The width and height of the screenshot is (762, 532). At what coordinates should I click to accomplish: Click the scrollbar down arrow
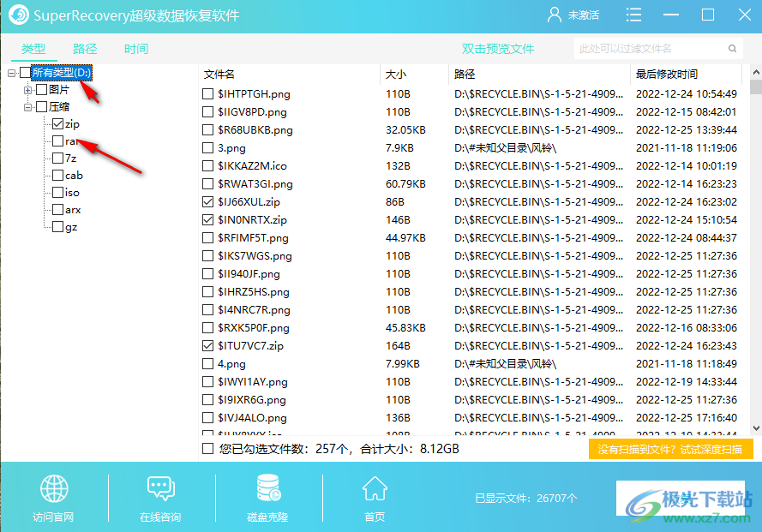tap(756, 428)
